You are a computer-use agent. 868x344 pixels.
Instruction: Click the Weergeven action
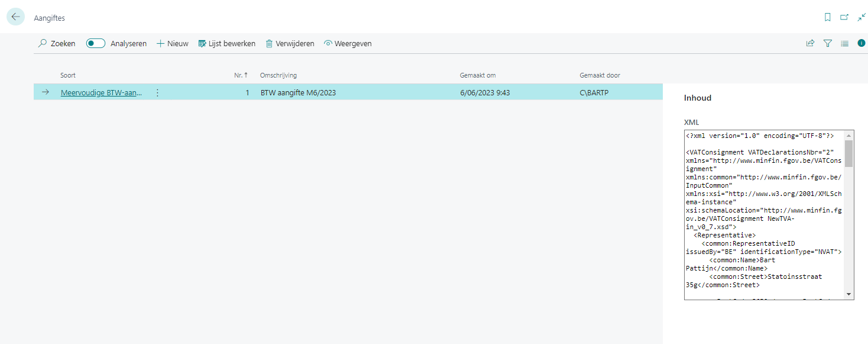click(348, 43)
